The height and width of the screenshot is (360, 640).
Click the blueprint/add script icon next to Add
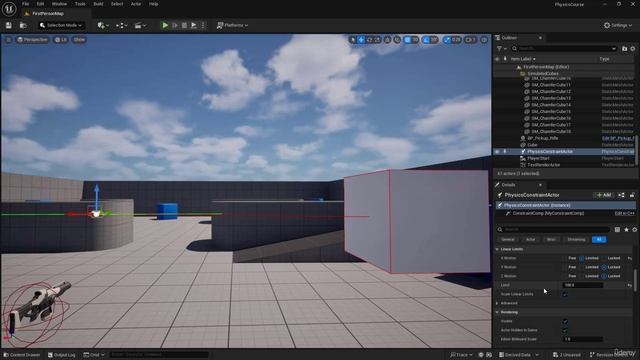coord(621,195)
